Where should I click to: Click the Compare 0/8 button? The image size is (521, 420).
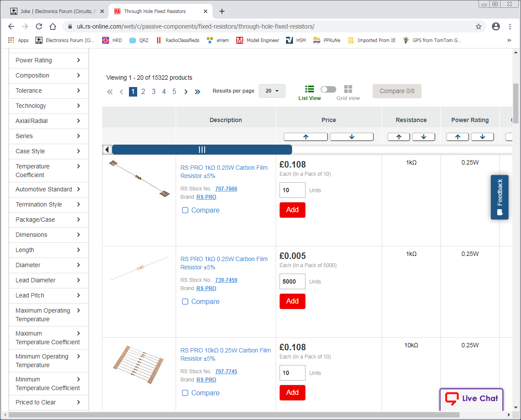click(x=397, y=91)
